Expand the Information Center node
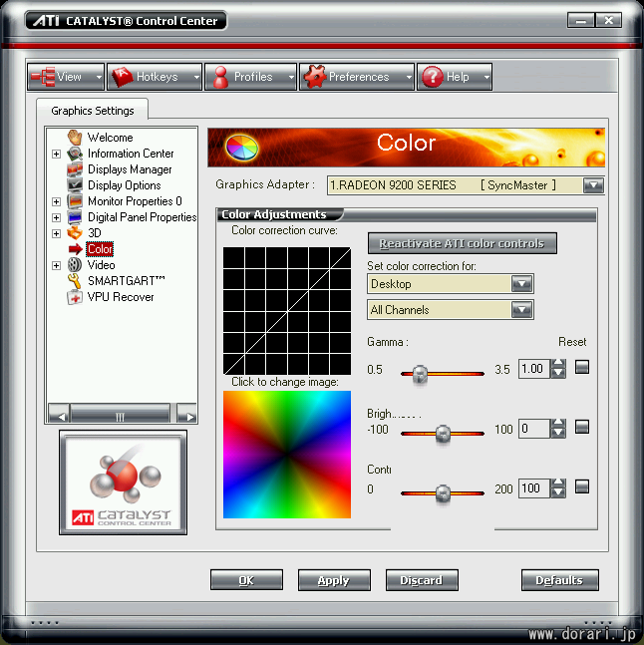 point(57,154)
